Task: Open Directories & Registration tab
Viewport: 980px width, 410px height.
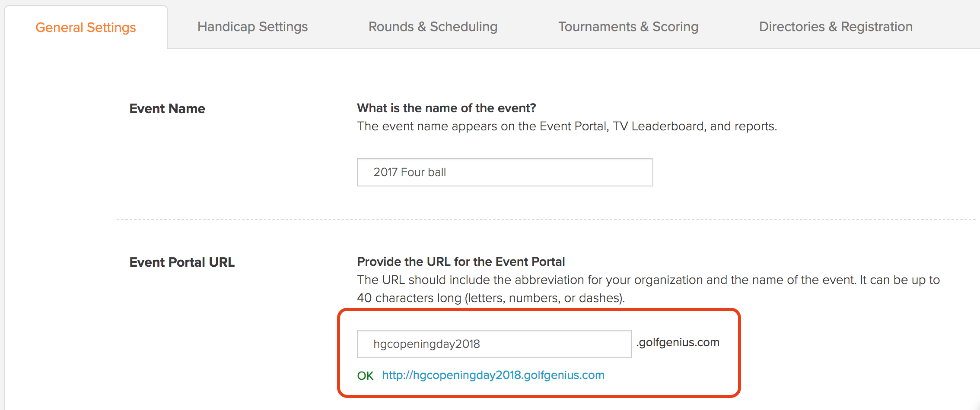Action: (836, 27)
